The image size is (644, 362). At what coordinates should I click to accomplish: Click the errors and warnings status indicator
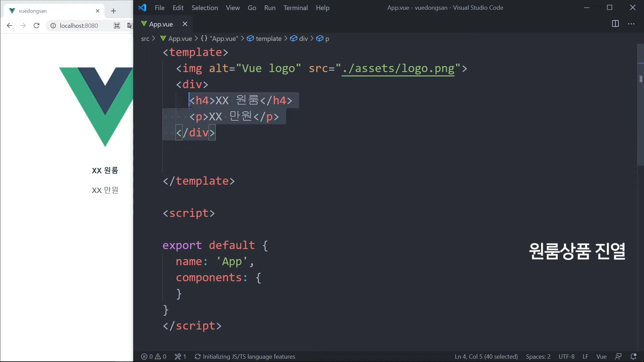pyautogui.click(x=154, y=356)
